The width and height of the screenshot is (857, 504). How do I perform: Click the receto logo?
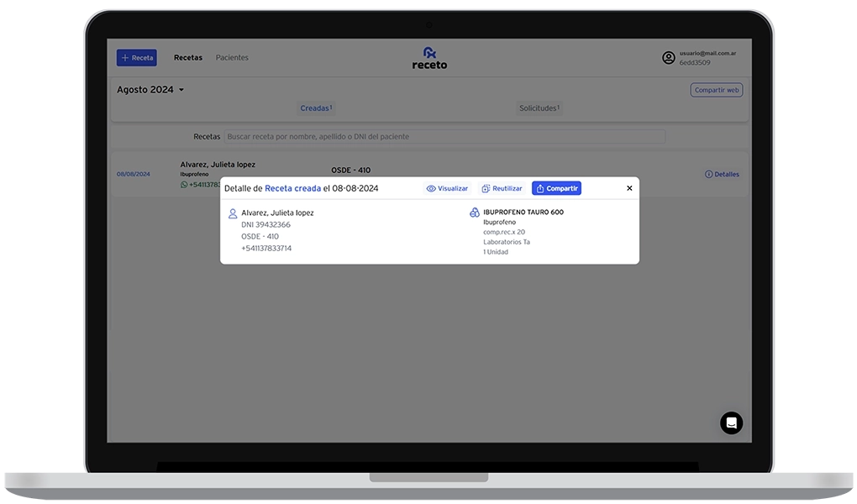click(x=429, y=59)
